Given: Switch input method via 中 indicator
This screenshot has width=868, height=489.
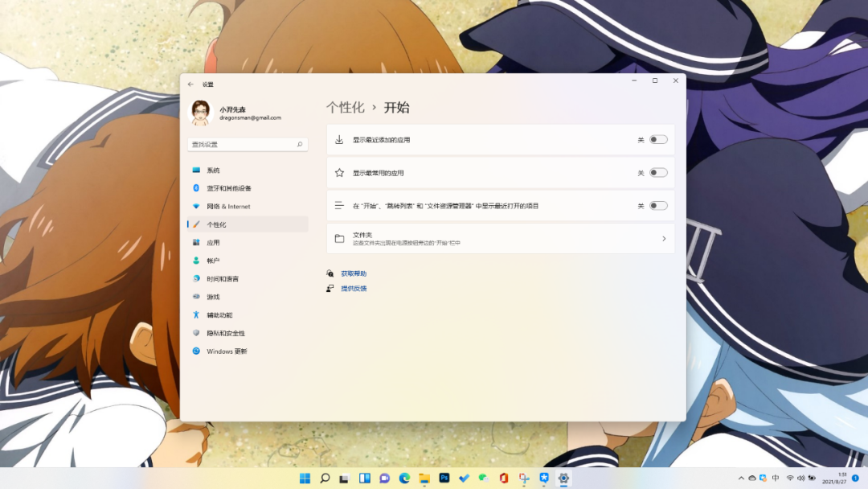Looking at the screenshot, I should pyautogui.click(x=776, y=478).
